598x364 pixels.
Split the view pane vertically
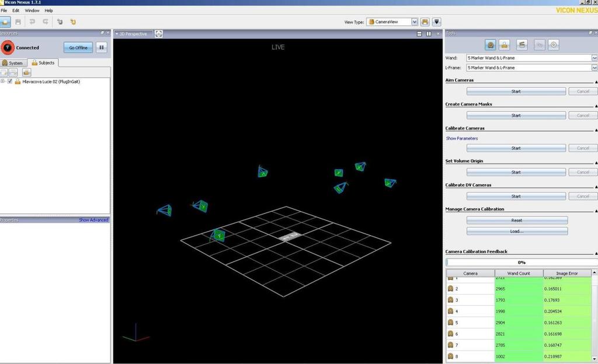tap(429, 34)
